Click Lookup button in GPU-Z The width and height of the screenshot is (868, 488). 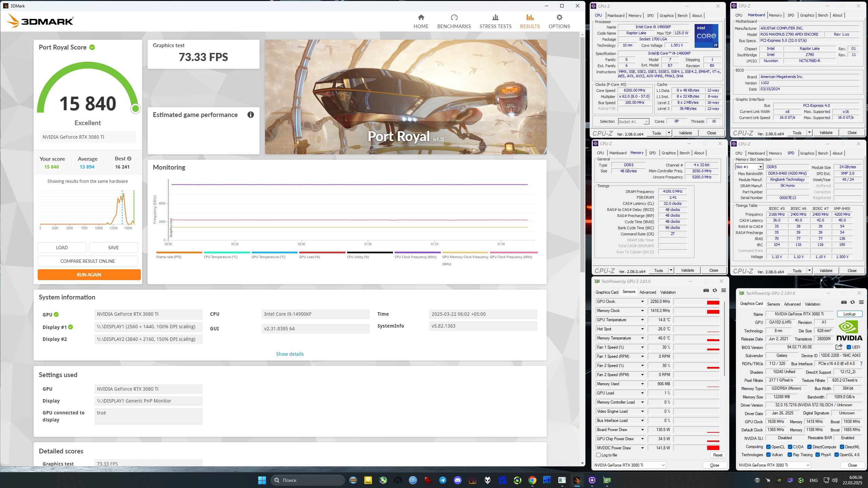[x=849, y=314]
